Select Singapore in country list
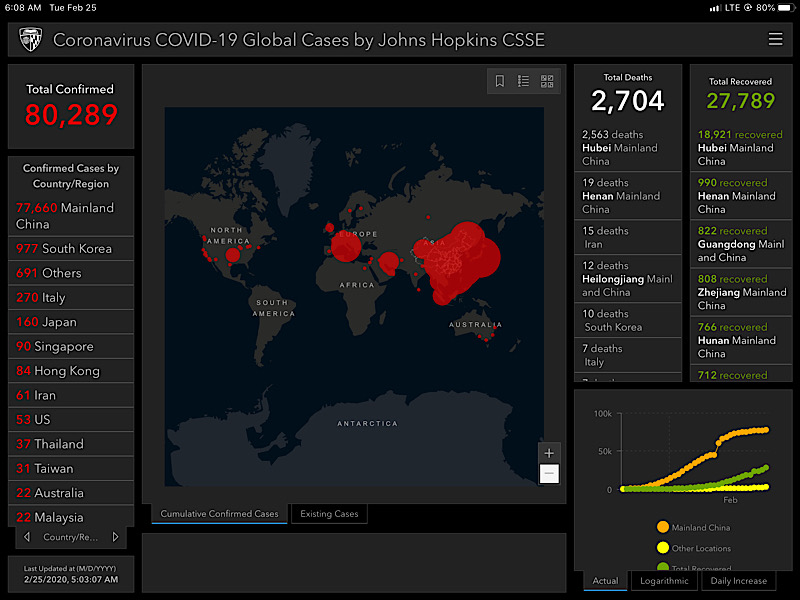The height and width of the screenshot is (600, 800). [x=71, y=346]
